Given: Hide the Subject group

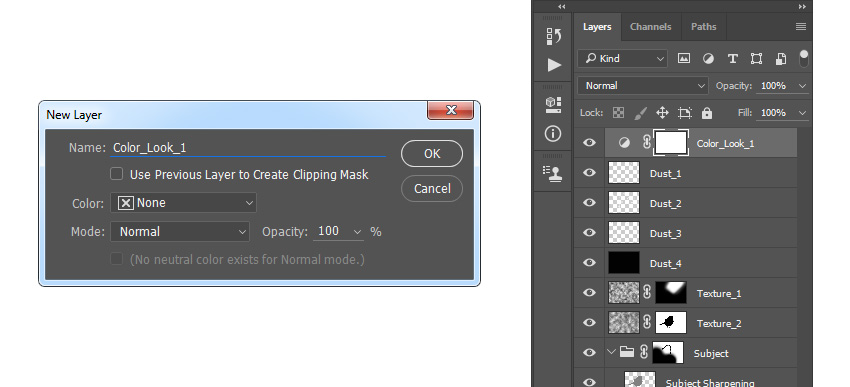Looking at the screenshot, I should pos(589,352).
